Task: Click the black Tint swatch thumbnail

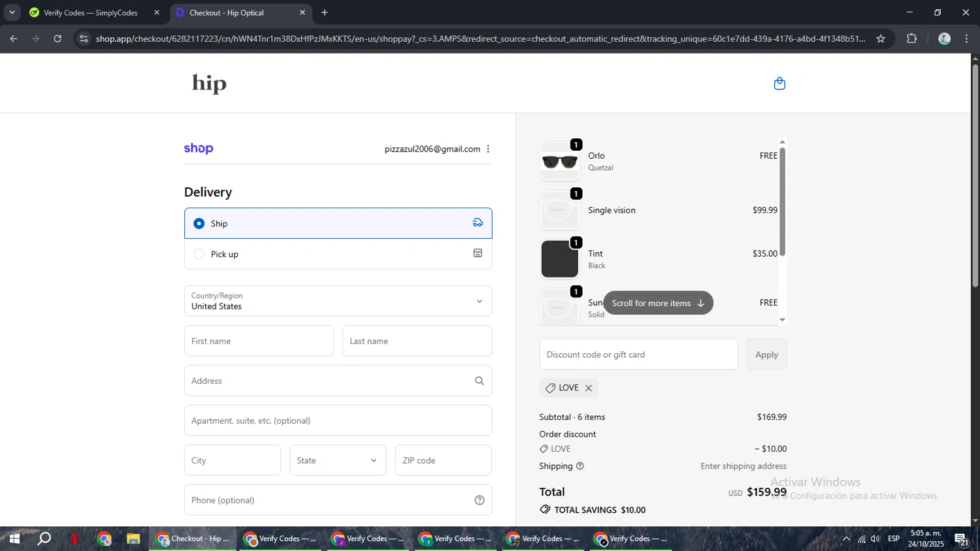Action: 560,259
